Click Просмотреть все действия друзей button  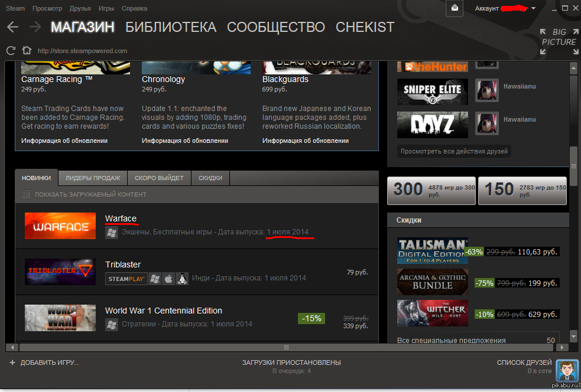point(453,151)
